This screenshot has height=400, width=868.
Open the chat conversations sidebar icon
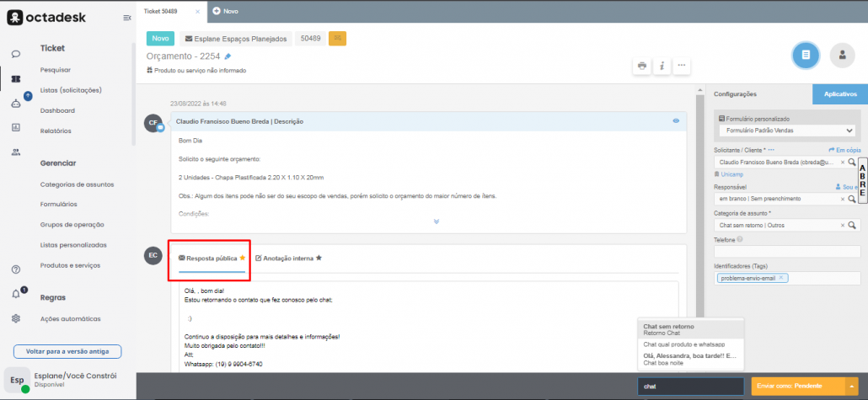coord(16,54)
